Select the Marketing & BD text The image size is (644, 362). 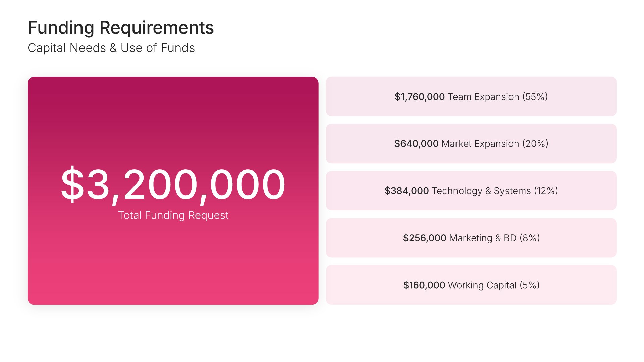(483, 238)
